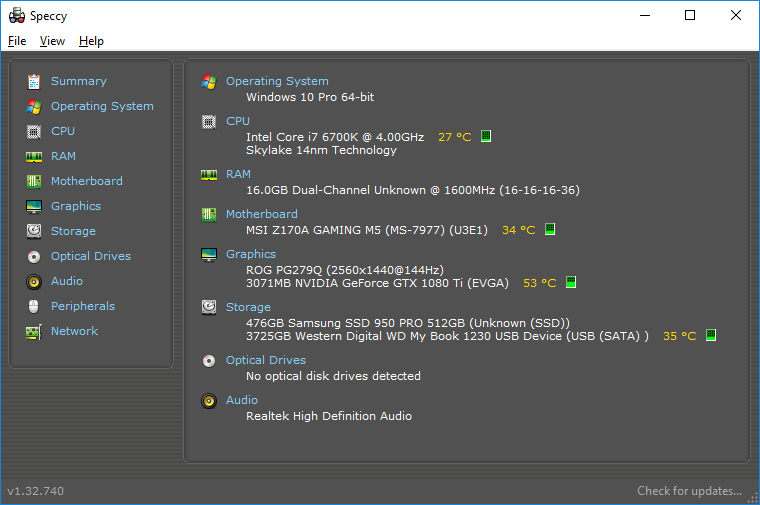
Task: Click Graphics monitor icon in summary pane
Action: pos(209,254)
